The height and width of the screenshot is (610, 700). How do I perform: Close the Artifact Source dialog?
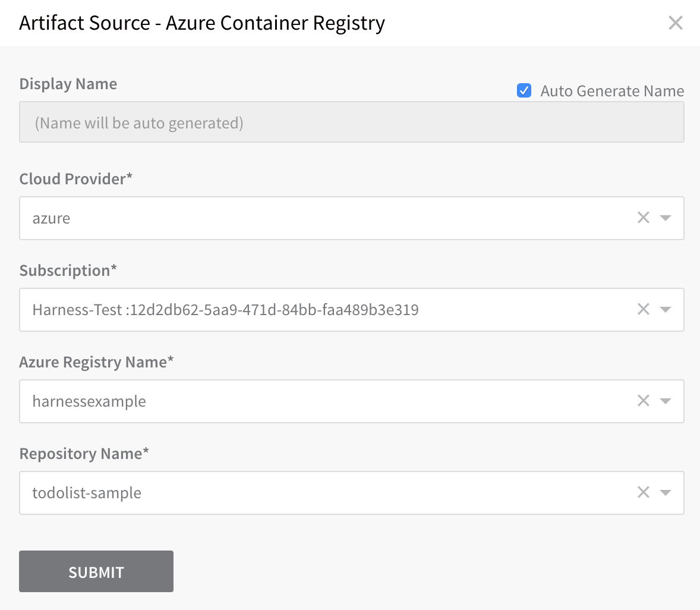click(x=676, y=23)
